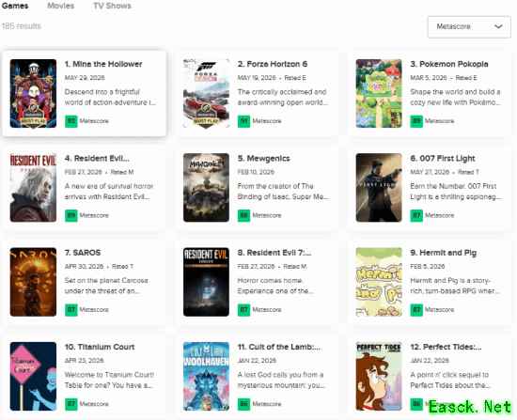517x420 pixels.
Task: Click the green Metascore badge under SAROS
Action: 70,310
